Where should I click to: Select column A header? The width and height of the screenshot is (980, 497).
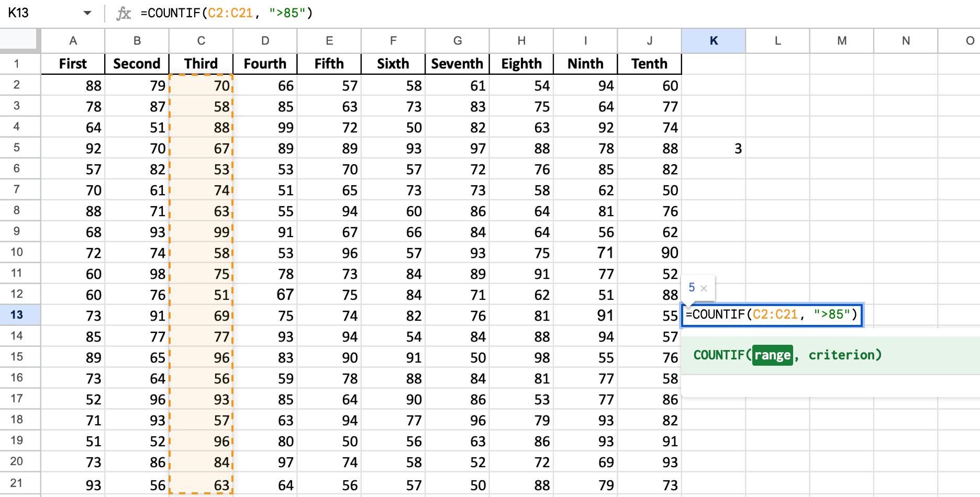(x=73, y=41)
